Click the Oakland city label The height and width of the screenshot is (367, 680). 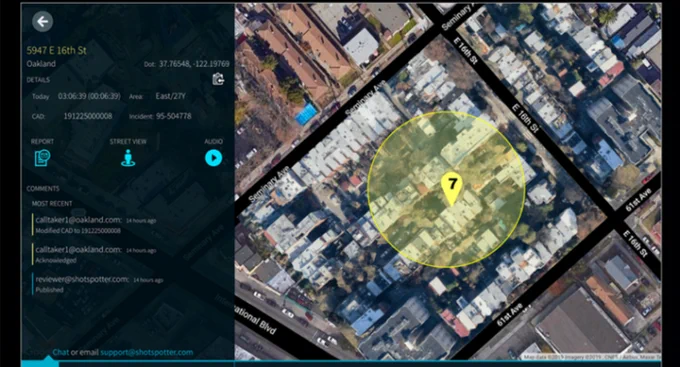point(41,64)
